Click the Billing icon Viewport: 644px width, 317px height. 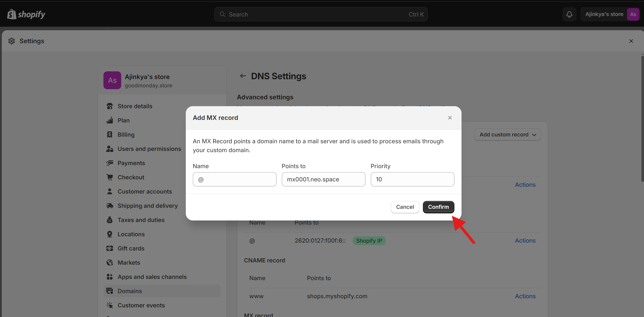pos(110,135)
